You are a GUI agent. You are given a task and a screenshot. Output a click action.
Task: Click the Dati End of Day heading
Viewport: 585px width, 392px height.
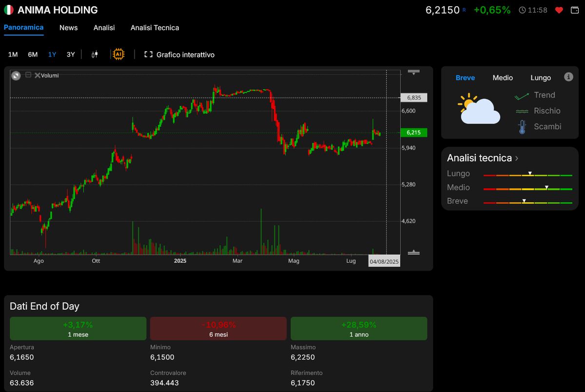(x=45, y=306)
